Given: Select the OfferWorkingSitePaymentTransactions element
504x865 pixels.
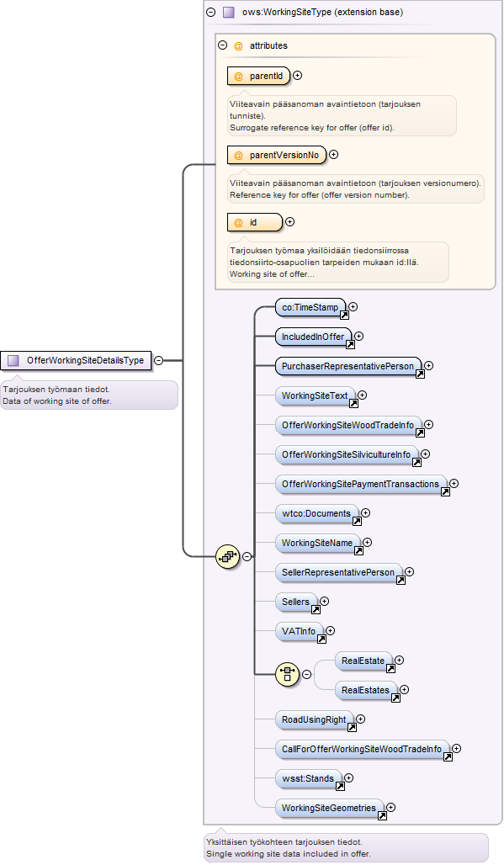Looking at the screenshot, I should 361,484.
